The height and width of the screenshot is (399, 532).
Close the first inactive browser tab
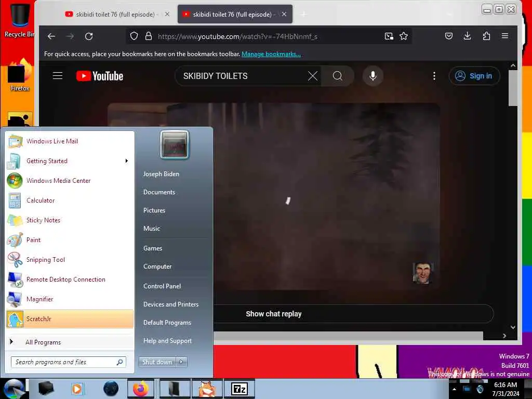coord(167,14)
